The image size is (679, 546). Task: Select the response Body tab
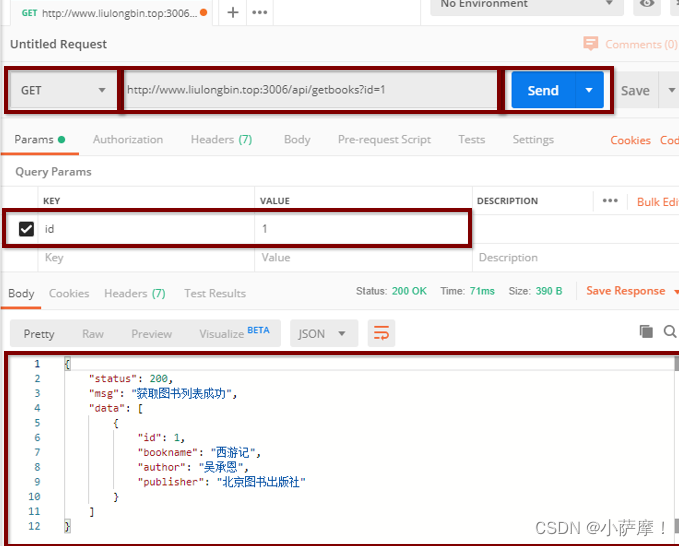21,293
